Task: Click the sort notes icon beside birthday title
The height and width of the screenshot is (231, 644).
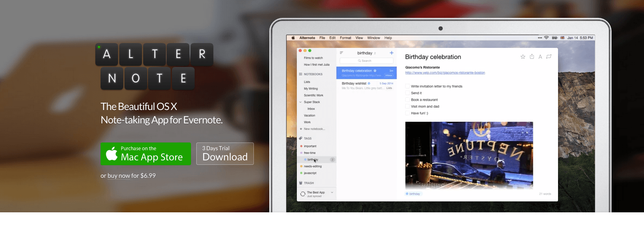Action: coord(341,53)
